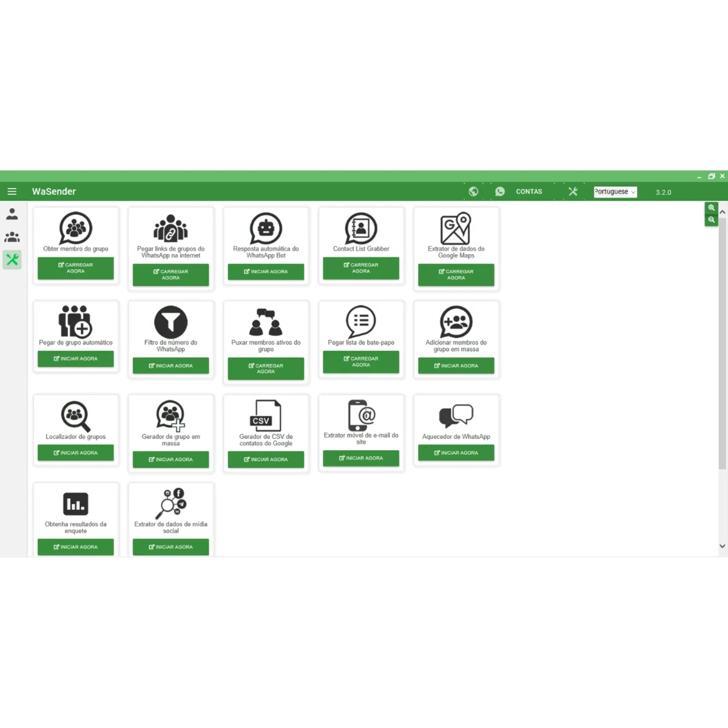This screenshot has height=728, width=728.
Task: Click the Puxar membros ativos icon
Action: (x=266, y=322)
